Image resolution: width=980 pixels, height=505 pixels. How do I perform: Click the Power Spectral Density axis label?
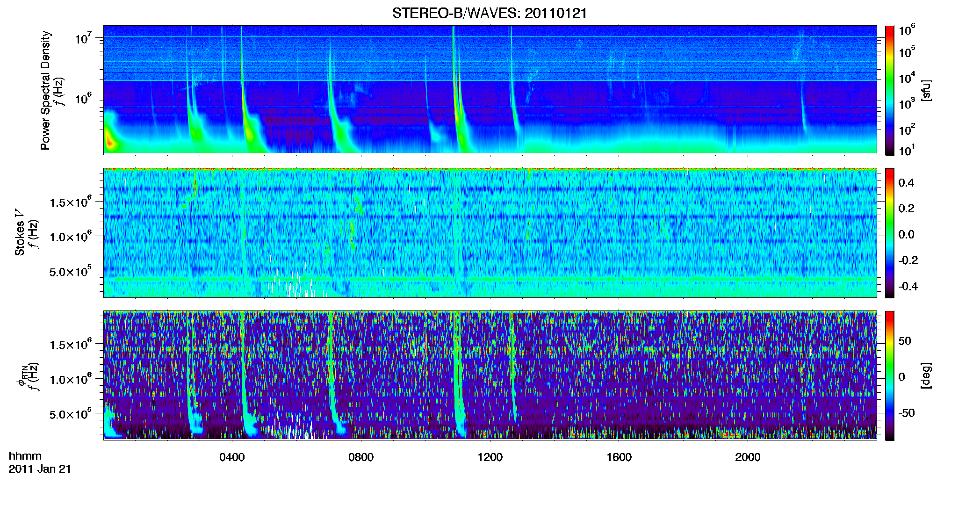point(45,90)
